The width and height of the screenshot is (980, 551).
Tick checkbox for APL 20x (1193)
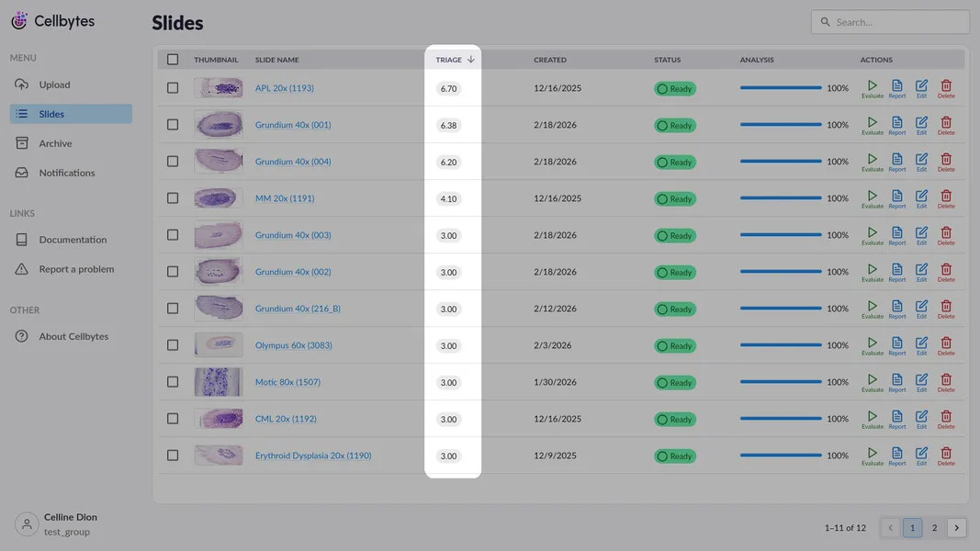(173, 88)
